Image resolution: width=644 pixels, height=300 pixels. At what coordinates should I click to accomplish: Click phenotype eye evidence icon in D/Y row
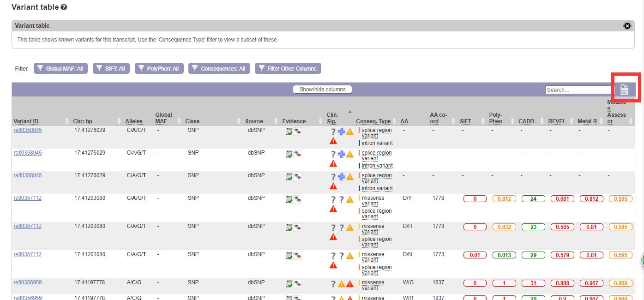coord(297,199)
